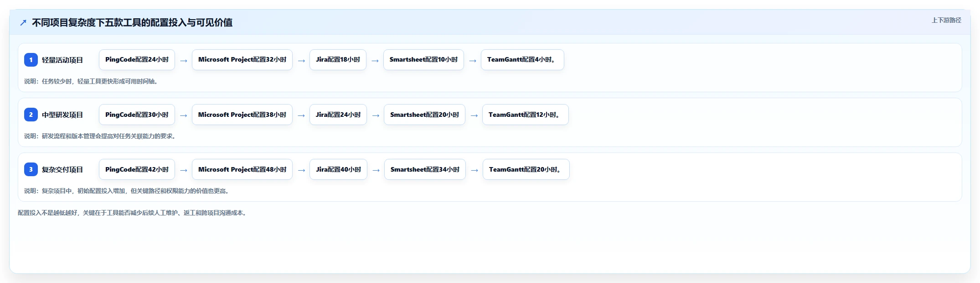Open the Jira配置18小时 step
Viewport: 980px width, 283px height.
tap(338, 60)
